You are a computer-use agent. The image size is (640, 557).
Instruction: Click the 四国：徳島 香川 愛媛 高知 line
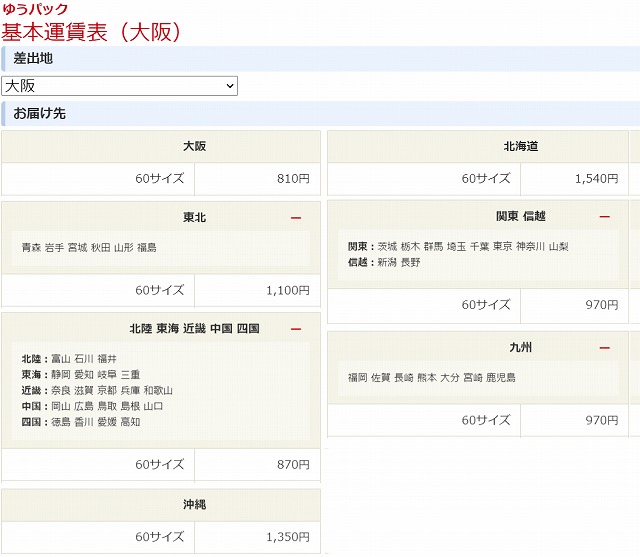pyautogui.click(x=81, y=422)
